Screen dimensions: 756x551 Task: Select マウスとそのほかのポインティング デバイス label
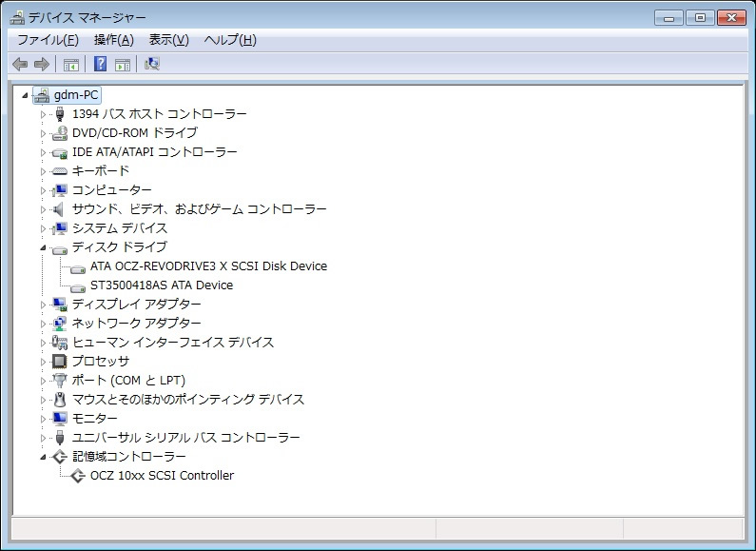(x=188, y=399)
